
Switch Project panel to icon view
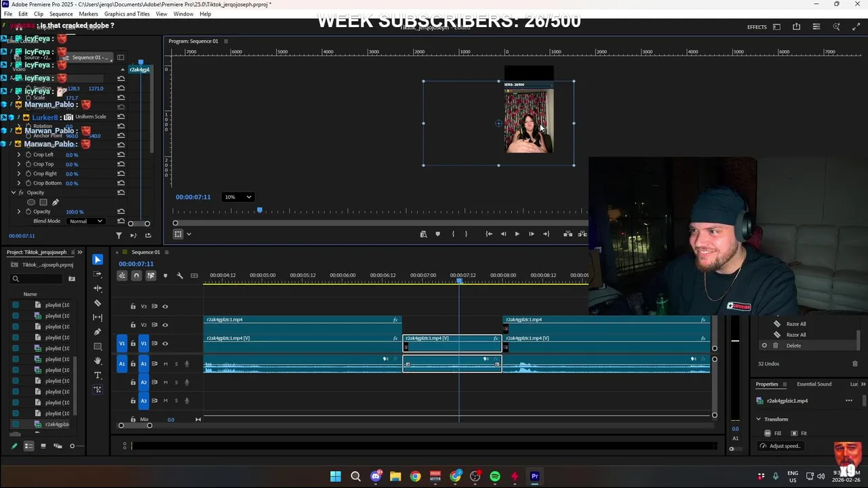pos(43,446)
